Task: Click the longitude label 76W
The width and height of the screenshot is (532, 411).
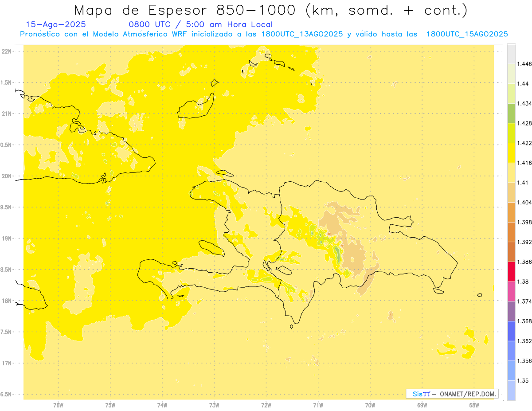Action: coord(58,405)
